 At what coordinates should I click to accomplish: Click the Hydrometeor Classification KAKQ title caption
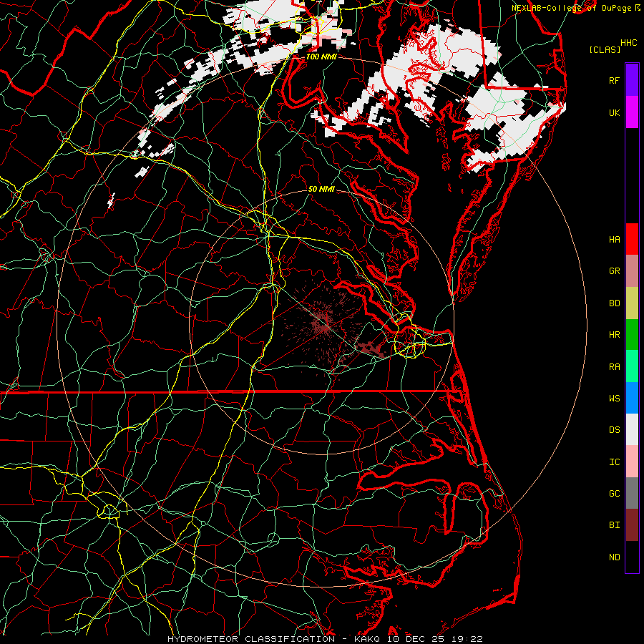pos(325,639)
